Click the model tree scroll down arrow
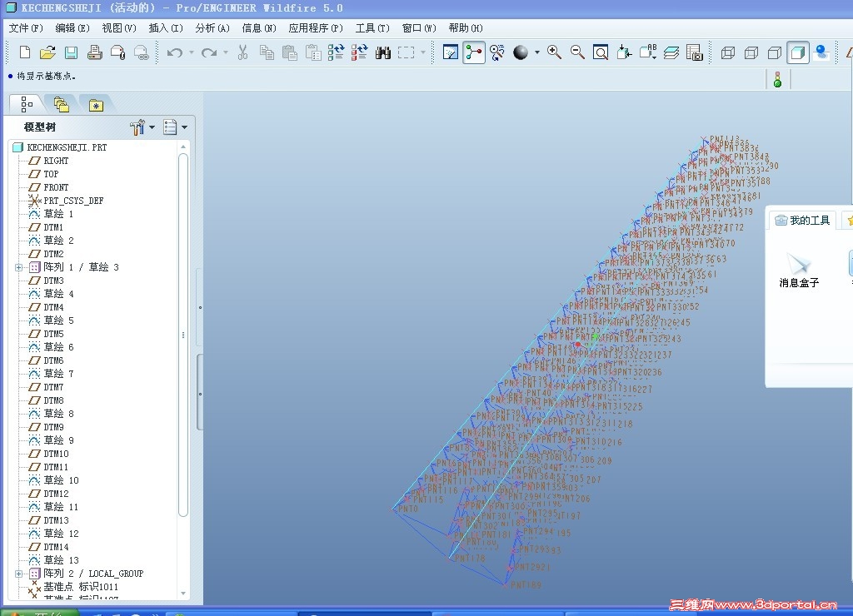The width and height of the screenshot is (853, 616). click(183, 594)
